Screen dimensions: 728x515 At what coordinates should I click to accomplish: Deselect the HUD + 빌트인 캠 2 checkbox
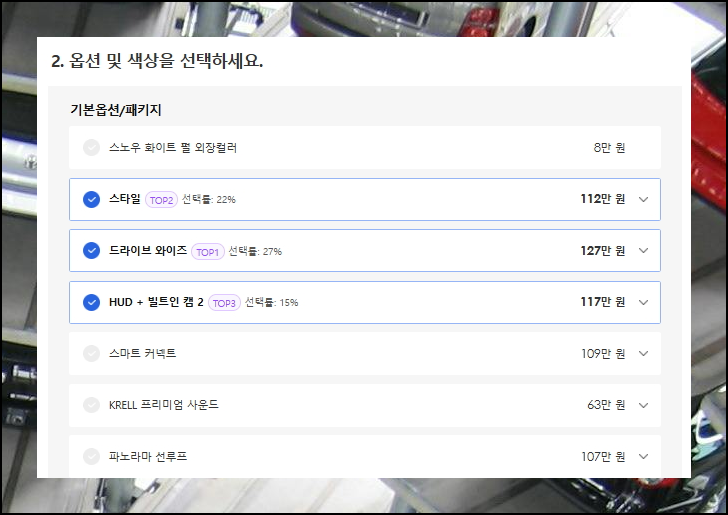[x=91, y=302]
